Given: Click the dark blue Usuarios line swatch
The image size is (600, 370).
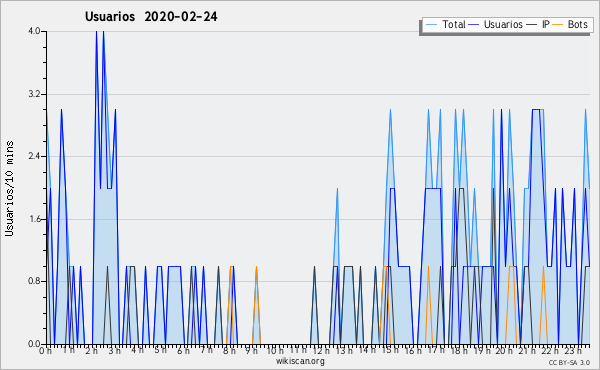Looking at the screenshot, I should click(x=474, y=25).
